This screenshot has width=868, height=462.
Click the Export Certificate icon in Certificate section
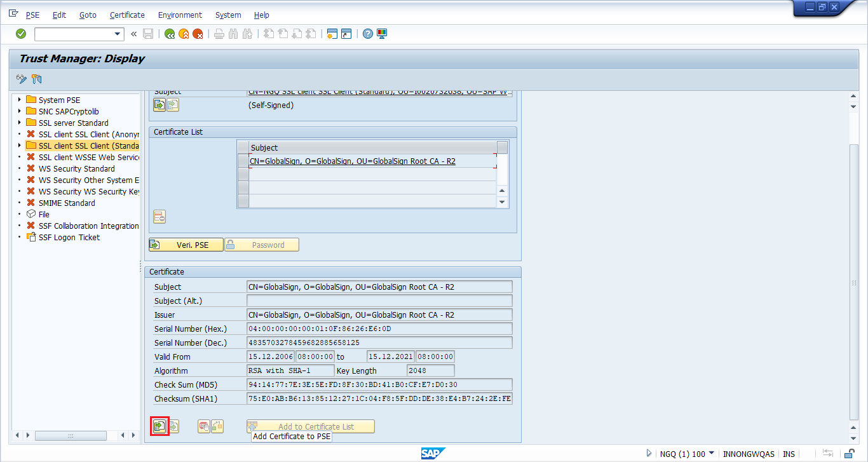[x=173, y=426]
